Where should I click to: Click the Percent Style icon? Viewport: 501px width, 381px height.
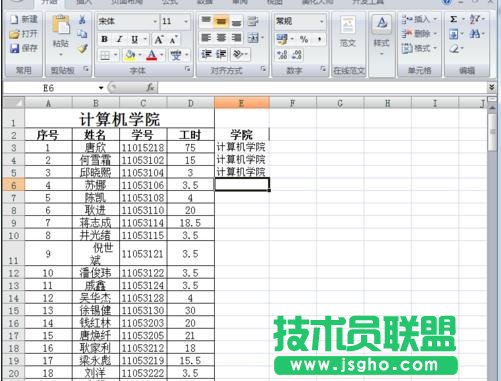click(x=304, y=39)
